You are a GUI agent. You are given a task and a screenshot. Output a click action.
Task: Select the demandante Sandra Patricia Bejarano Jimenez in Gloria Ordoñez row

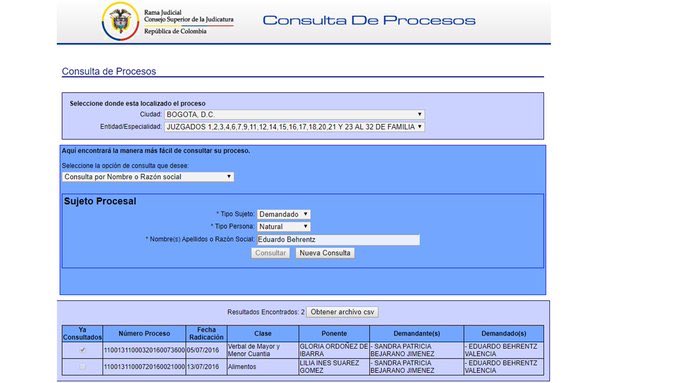417,350
